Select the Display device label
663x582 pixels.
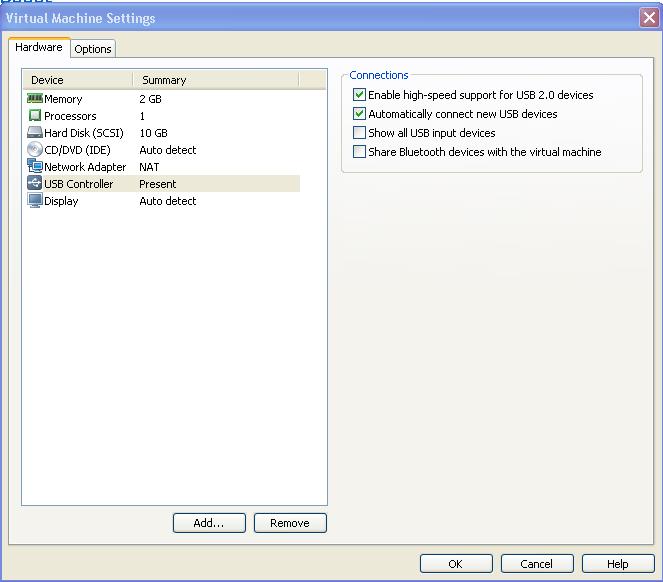click(x=61, y=201)
